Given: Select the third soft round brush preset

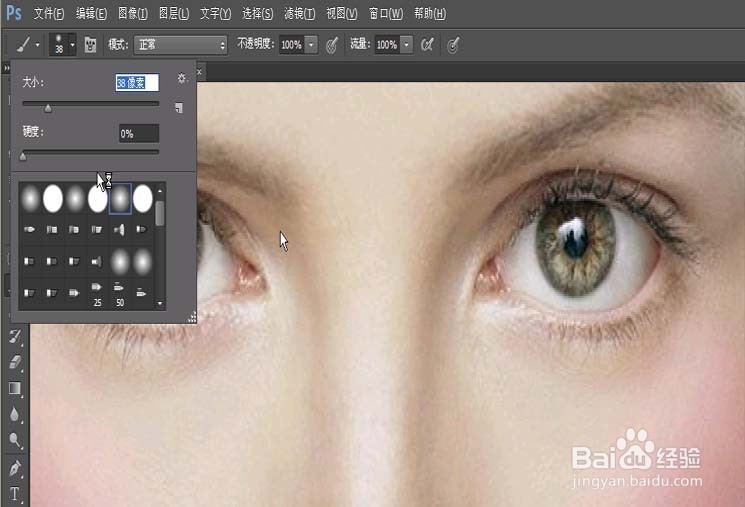Looking at the screenshot, I should (x=75, y=198).
